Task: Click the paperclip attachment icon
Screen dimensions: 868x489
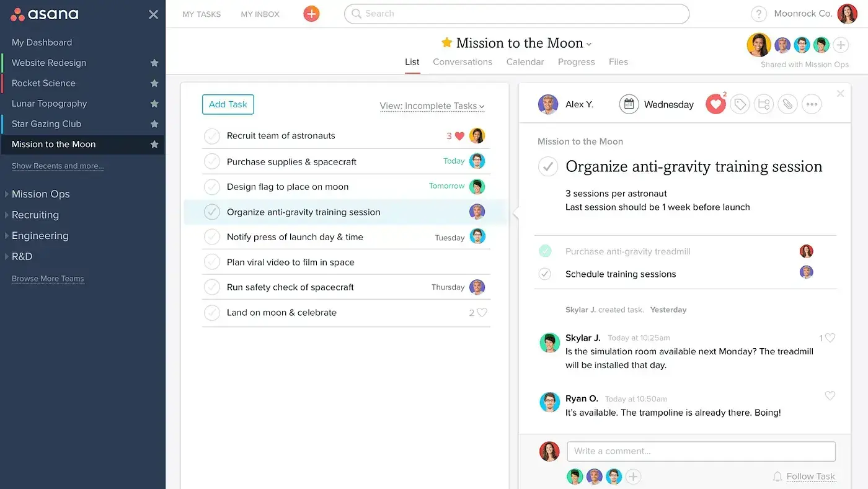Action: 787,104
